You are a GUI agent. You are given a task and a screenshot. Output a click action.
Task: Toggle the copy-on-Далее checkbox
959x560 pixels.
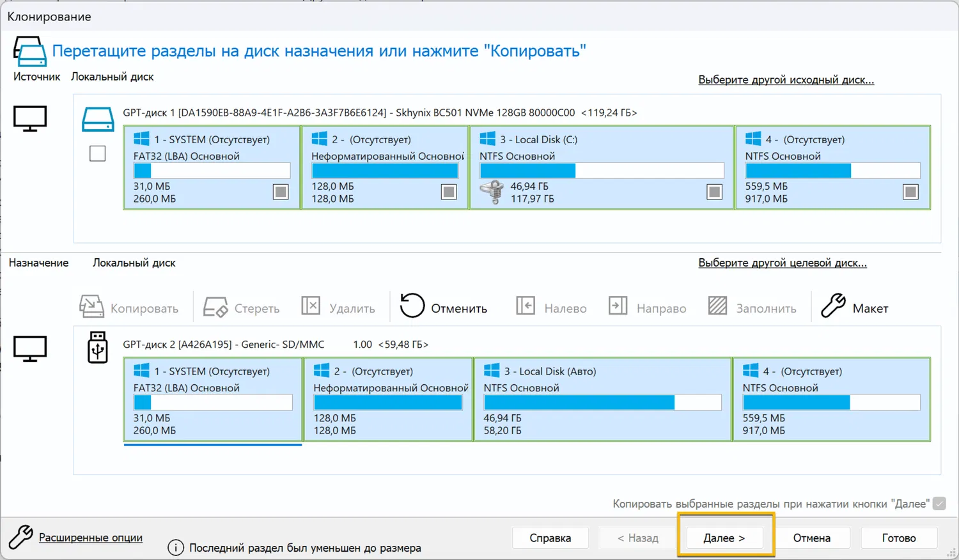[939, 504]
